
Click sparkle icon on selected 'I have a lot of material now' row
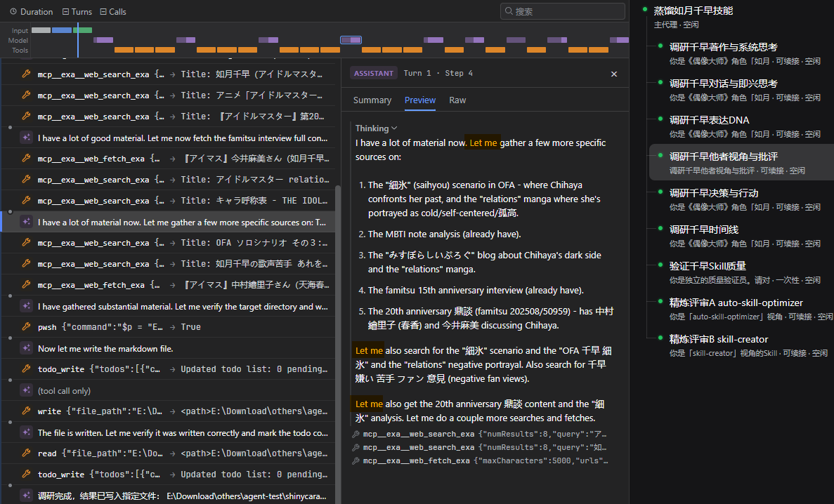pos(26,222)
